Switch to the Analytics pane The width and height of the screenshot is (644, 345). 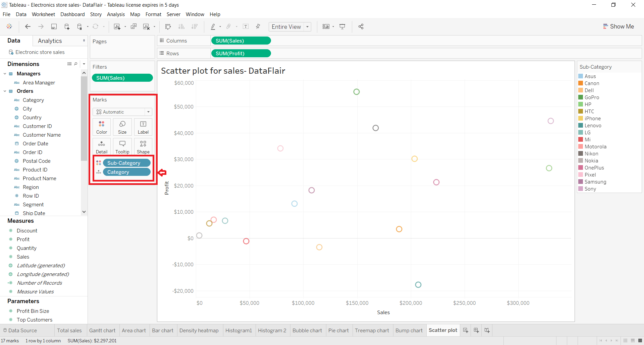tap(50, 41)
